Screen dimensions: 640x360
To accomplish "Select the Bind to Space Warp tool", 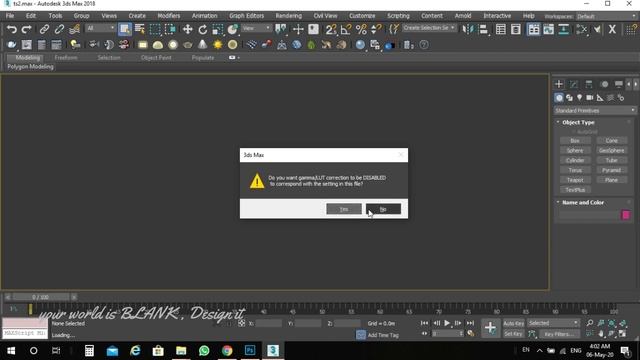I will 74,29.
